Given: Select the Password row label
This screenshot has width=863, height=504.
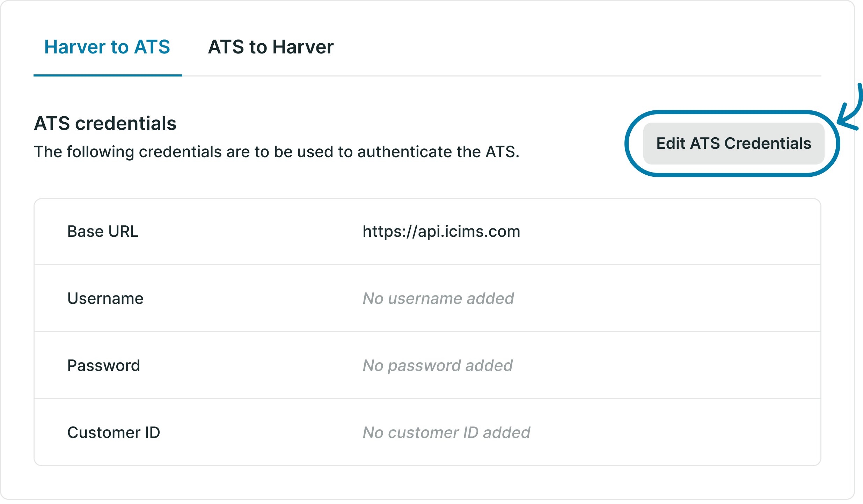Looking at the screenshot, I should click(104, 365).
